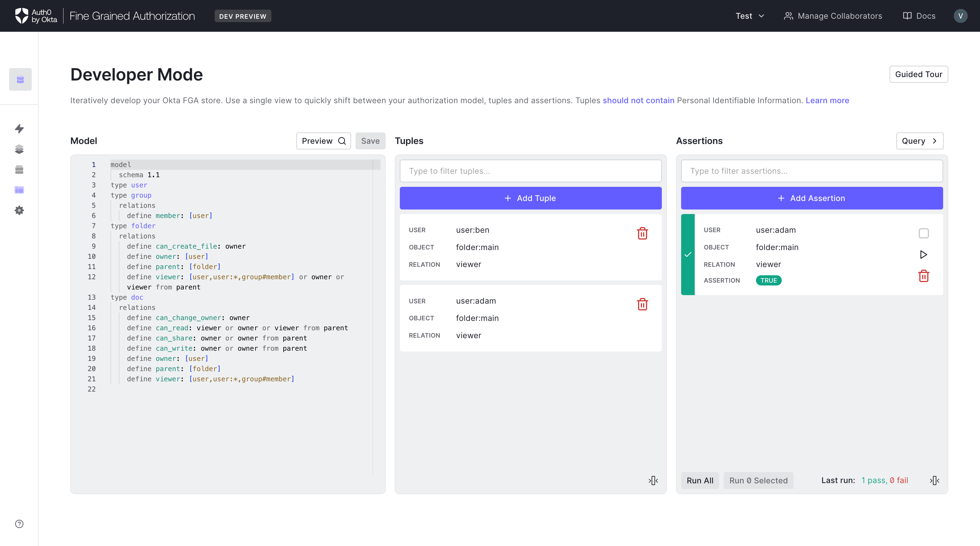Screen dimensions: 980x546
Task: Open the tuples storage sidebar icon
Action: click(x=19, y=170)
